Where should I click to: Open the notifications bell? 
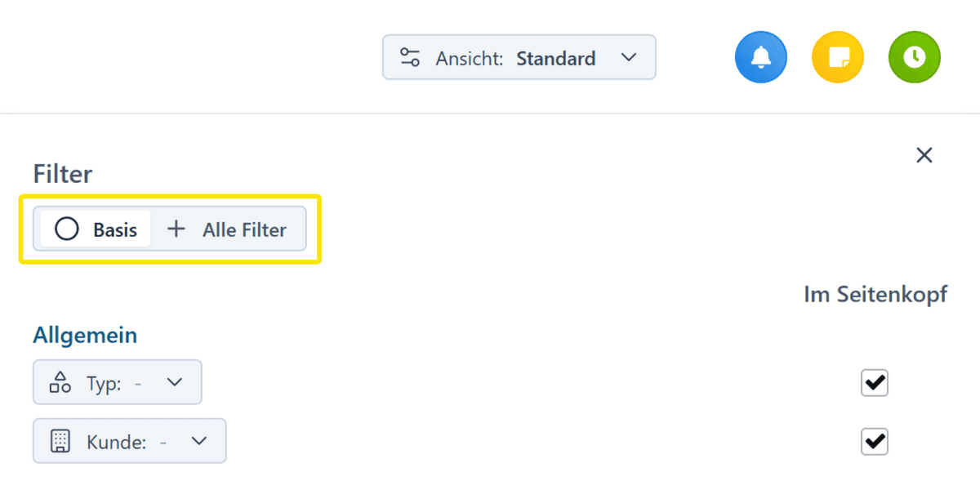click(760, 57)
